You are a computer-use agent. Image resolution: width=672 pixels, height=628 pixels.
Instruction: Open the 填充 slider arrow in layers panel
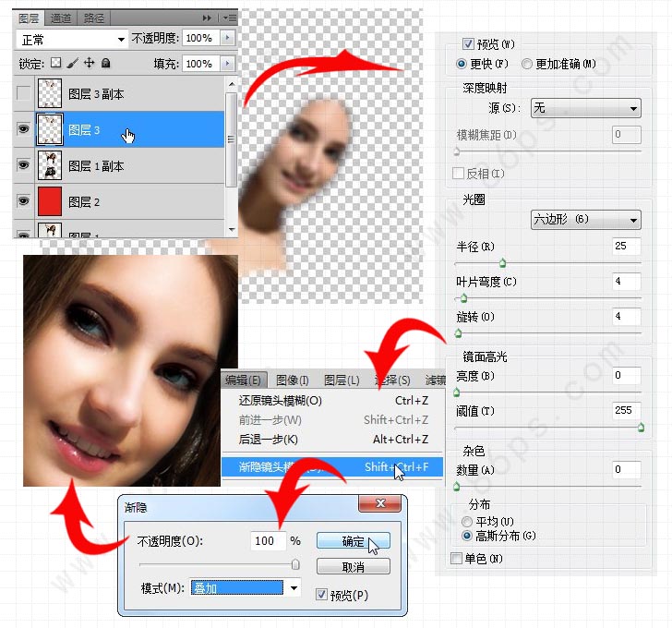(228, 64)
